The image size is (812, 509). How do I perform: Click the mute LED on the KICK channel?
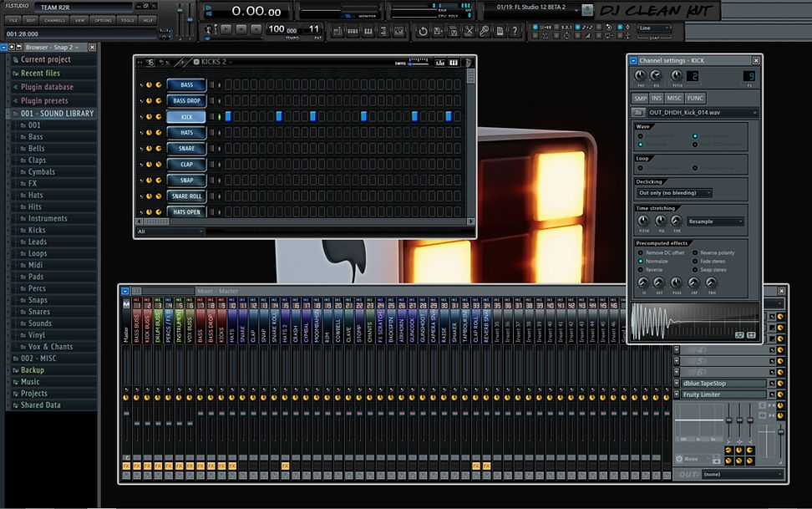pyautogui.click(x=140, y=117)
